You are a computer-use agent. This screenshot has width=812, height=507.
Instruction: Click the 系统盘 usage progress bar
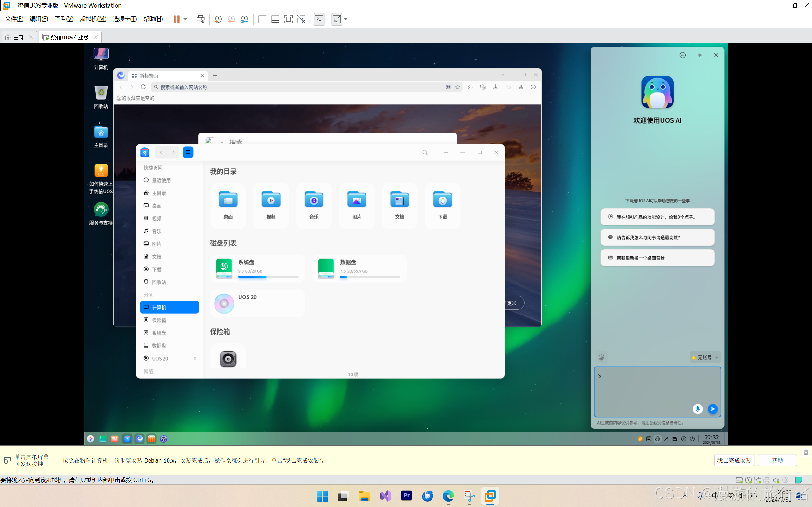pos(268,277)
